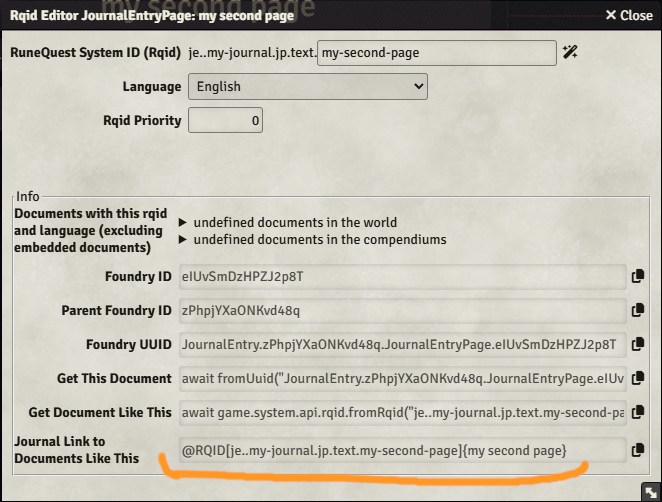Focus the Rqid Priority number field

click(226, 121)
